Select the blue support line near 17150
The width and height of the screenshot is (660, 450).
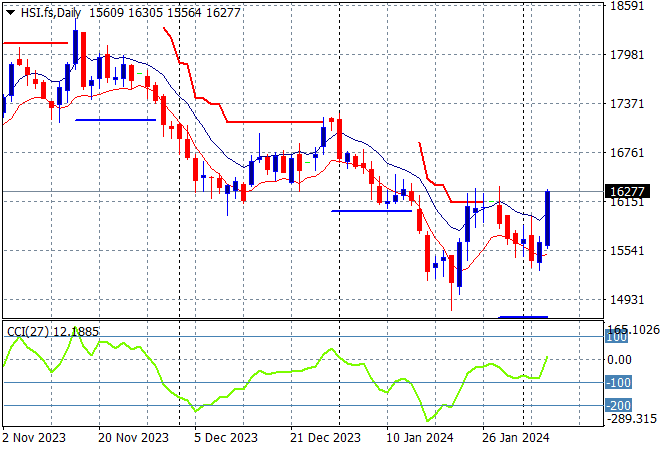click(115, 120)
